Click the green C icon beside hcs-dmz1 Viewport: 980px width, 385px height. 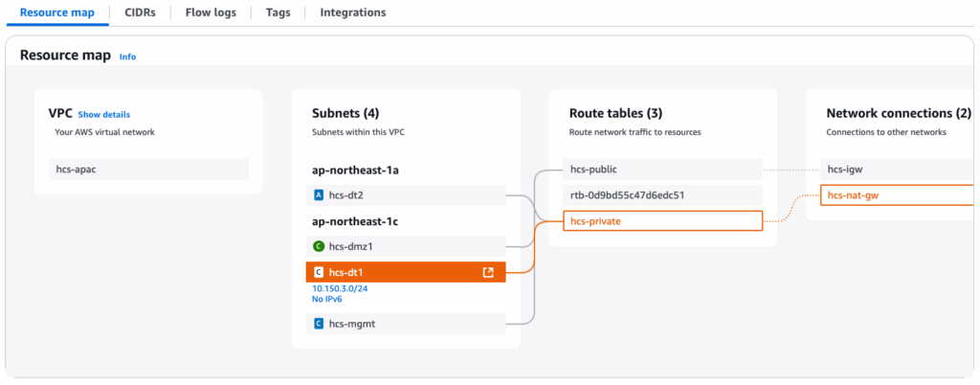click(x=319, y=246)
